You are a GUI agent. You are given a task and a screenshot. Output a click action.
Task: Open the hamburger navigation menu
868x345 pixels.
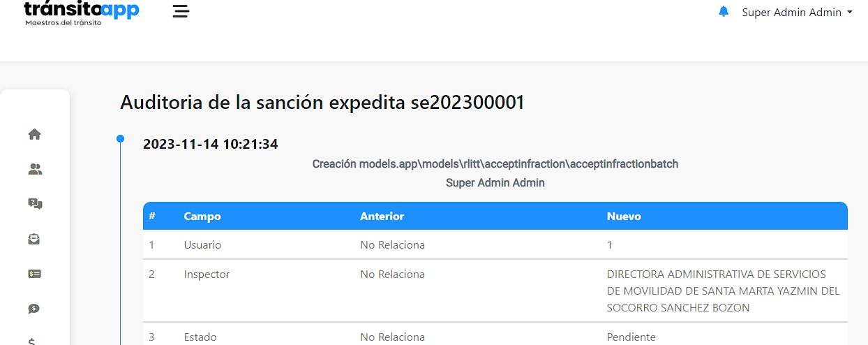tap(181, 12)
